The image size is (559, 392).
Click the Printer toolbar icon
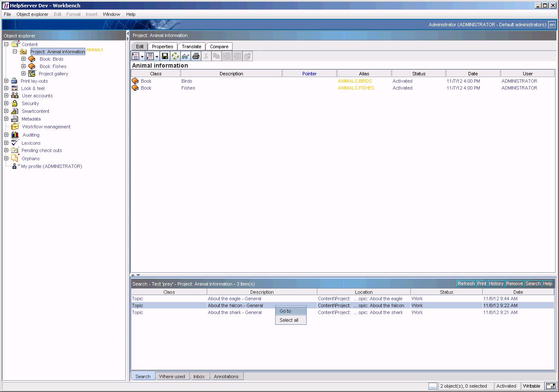tap(196, 56)
